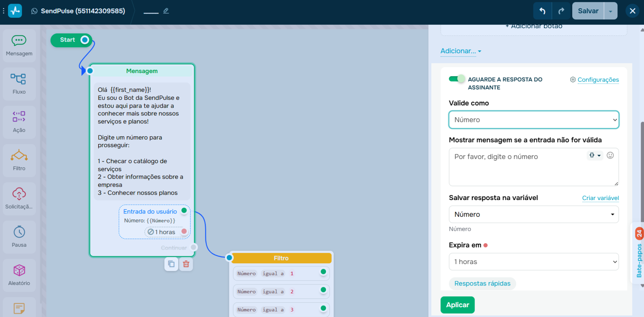644x317 pixels.
Task: Click Filtro block input connector
Action: coord(229,258)
